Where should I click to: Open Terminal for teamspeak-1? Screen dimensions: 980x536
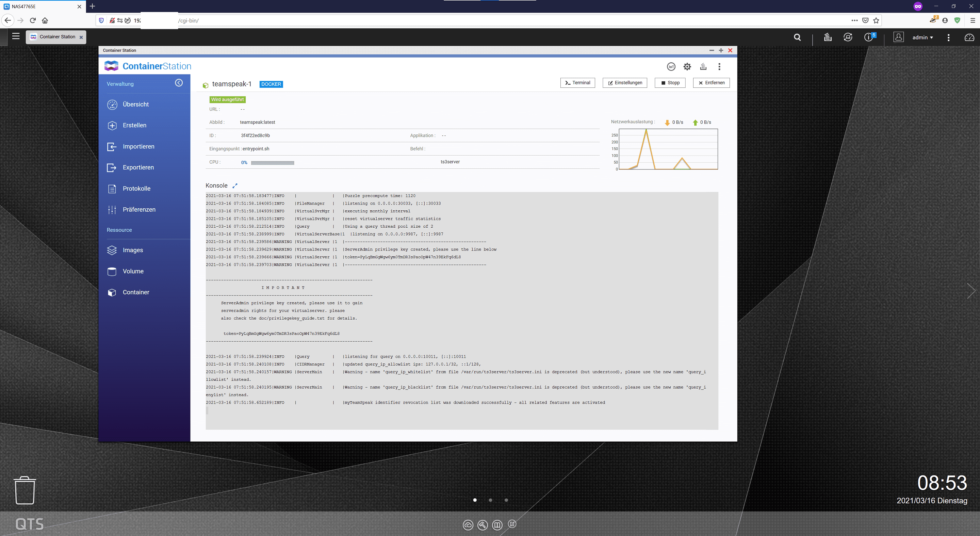click(577, 83)
